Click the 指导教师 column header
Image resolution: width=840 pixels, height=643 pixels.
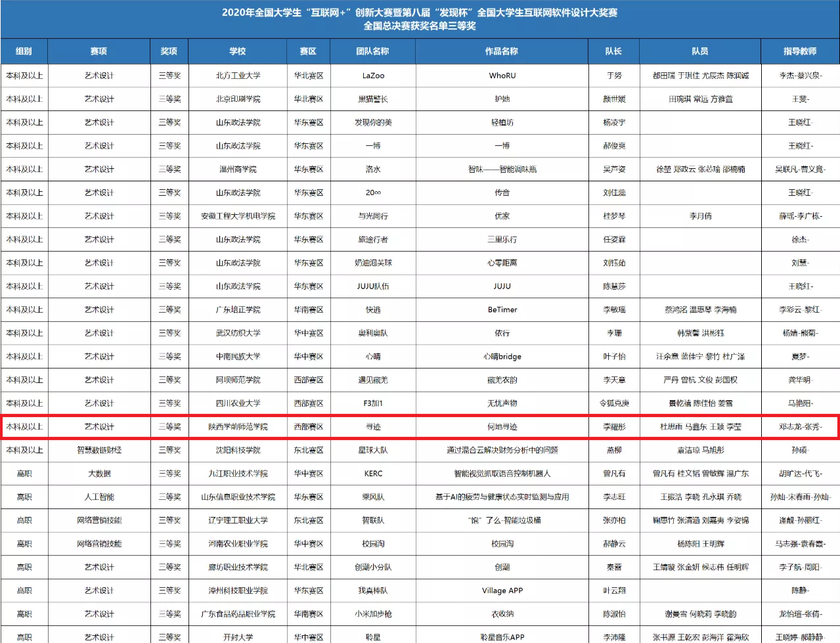coord(800,51)
